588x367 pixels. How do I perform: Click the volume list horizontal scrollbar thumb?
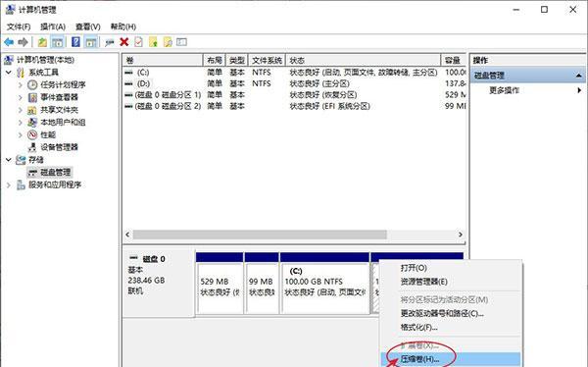260,235
